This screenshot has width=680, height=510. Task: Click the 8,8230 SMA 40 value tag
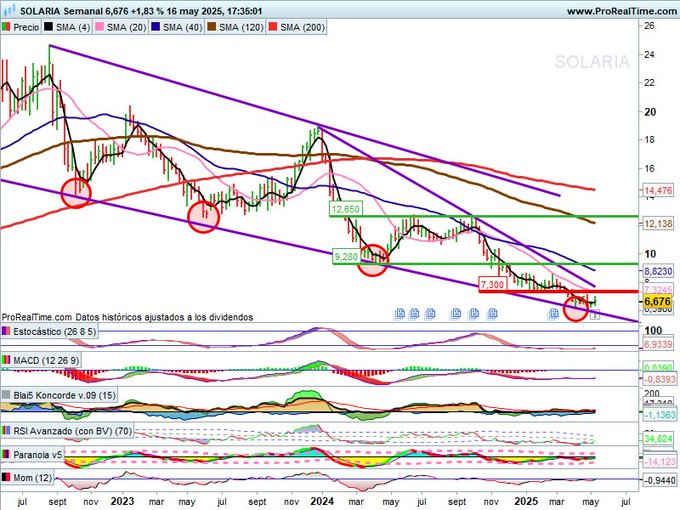point(658,271)
